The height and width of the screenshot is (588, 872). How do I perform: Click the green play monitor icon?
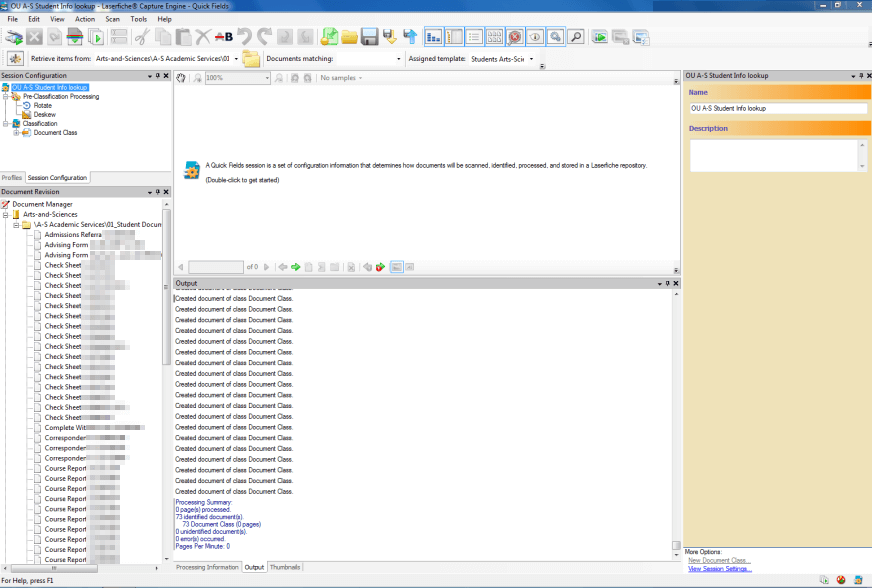pos(600,37)
